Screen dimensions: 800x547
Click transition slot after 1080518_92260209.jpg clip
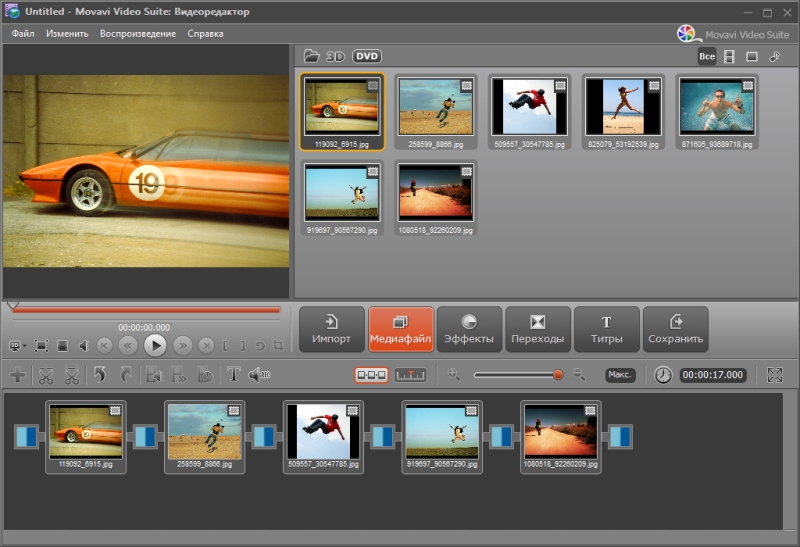tap(620, 437)
